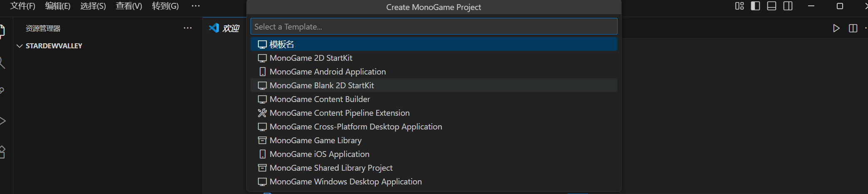Choose MonoGame Content Pipeline Extension template
Image resolution: width=868 pixels, height=194 pixels.
pos(434,113)
